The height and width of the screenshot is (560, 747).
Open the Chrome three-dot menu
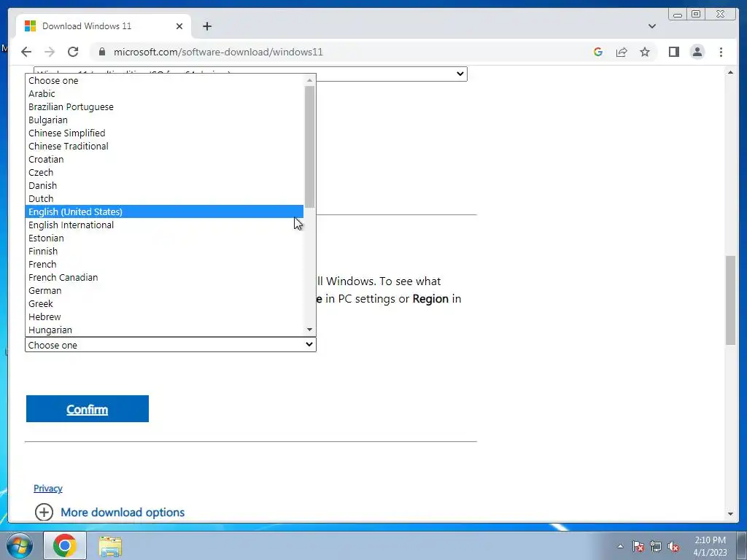tap(721, 52)
